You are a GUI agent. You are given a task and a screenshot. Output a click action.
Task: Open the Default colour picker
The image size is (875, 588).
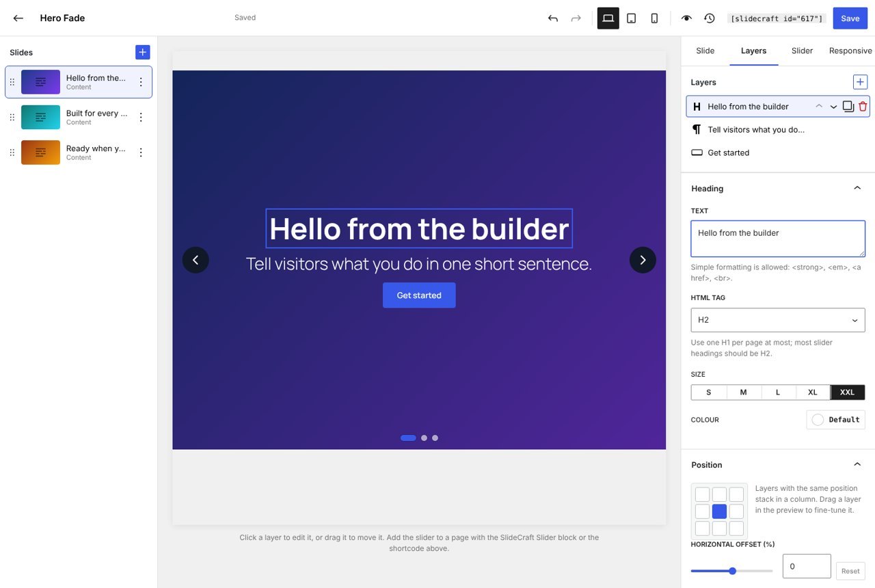tap(836, 420)
